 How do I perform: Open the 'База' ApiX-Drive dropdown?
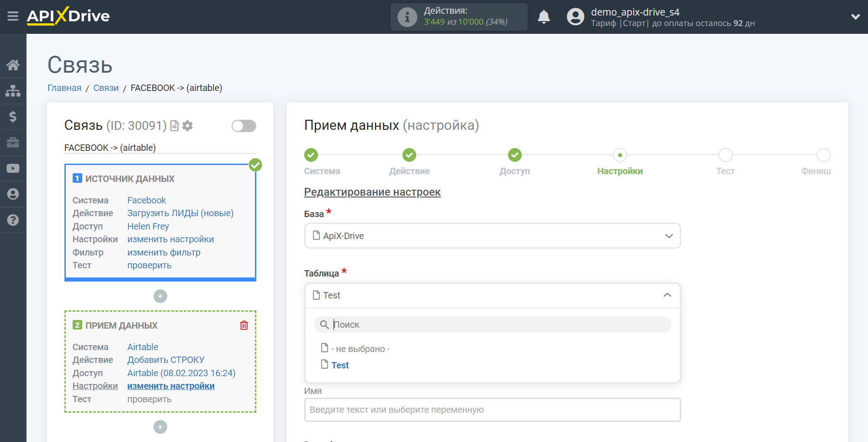[492, 236]
